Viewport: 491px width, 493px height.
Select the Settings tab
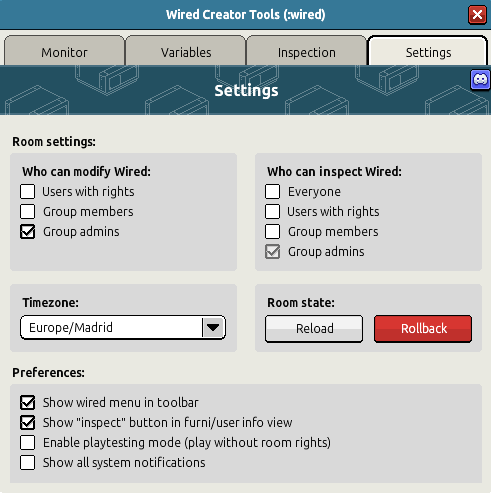tap(428, 52)
